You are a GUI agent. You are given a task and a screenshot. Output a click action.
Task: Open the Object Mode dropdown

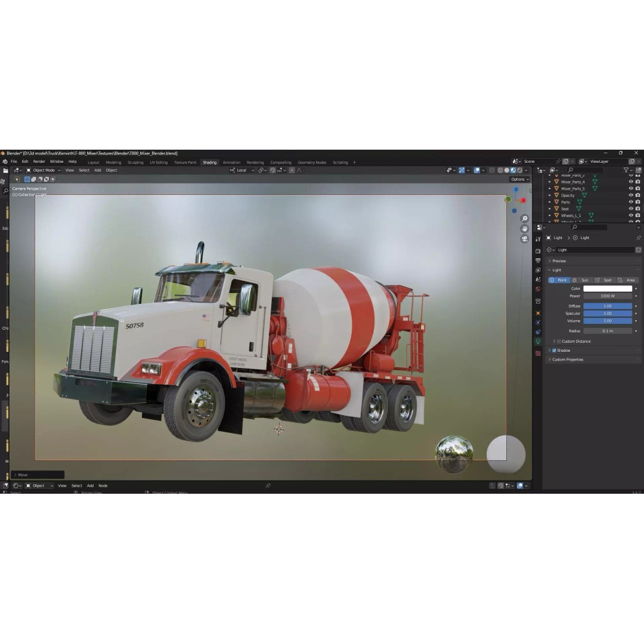pos(44,170)
